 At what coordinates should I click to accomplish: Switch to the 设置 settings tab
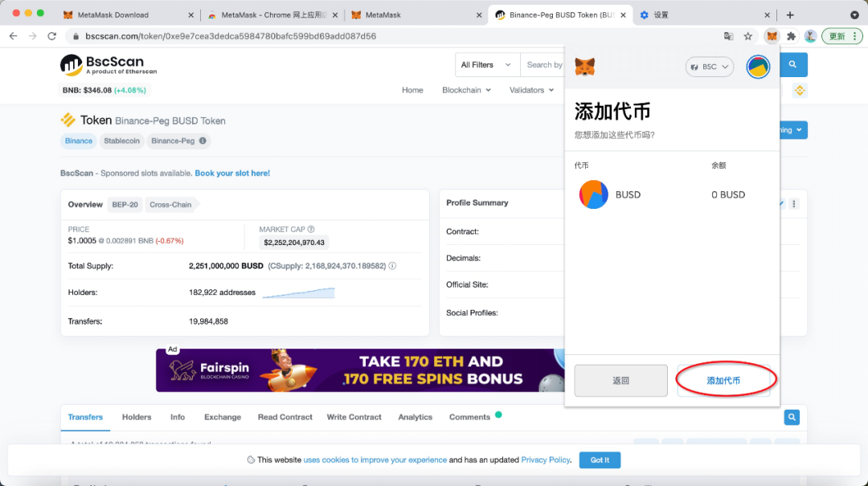(x=704, y=15)
